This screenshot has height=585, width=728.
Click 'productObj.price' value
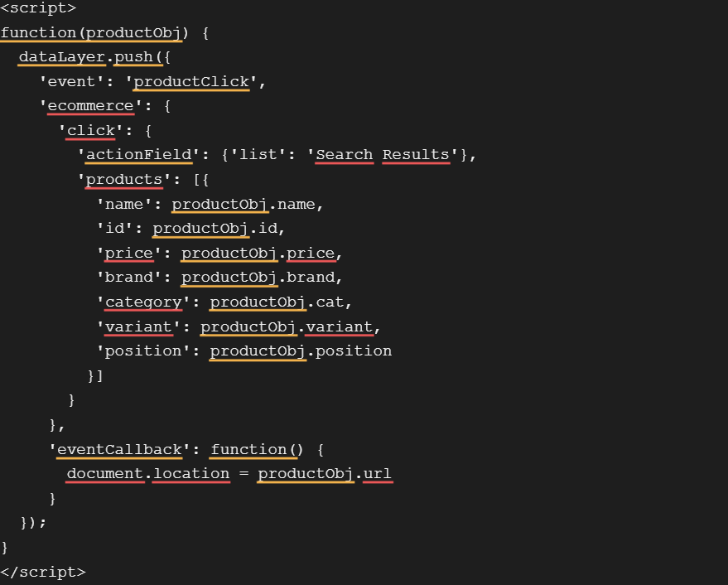tap(258, 254)
